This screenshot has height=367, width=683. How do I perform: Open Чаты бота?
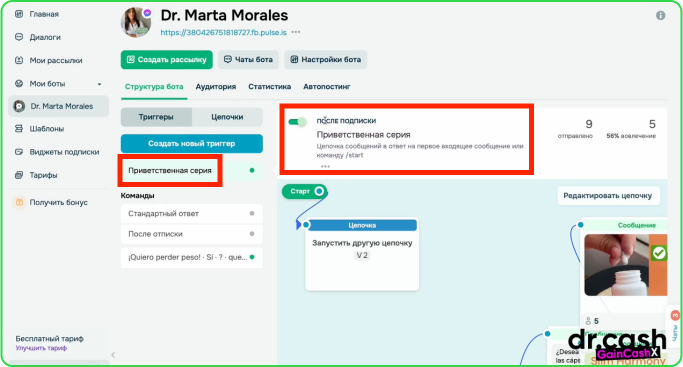(x=248, y=60)
